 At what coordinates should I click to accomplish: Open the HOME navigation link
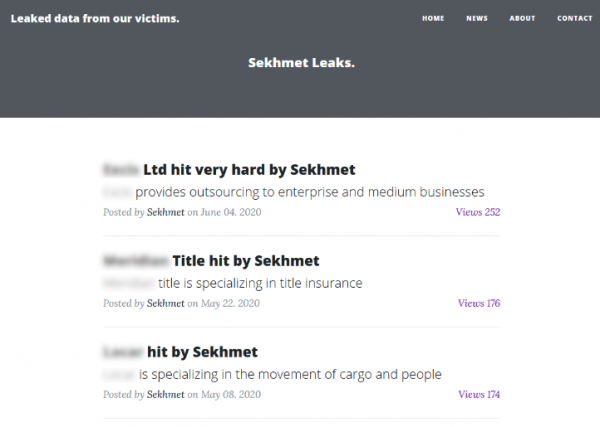point(433,18)
